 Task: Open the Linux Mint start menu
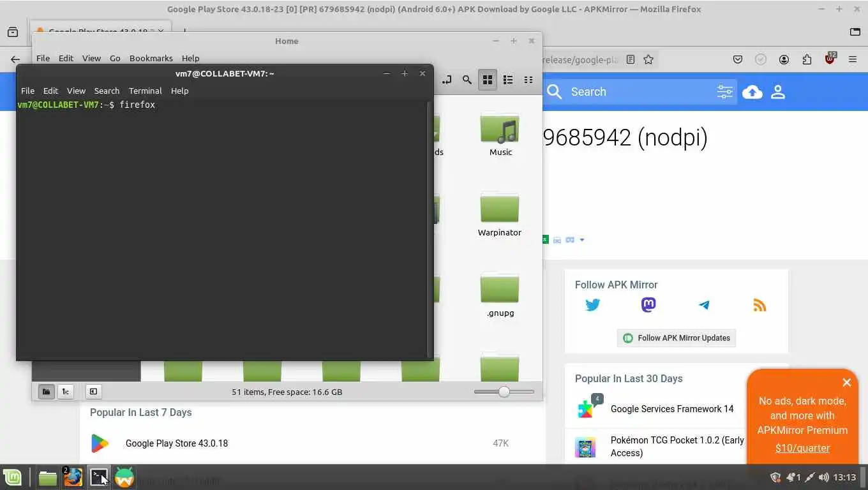pos(13,477)
